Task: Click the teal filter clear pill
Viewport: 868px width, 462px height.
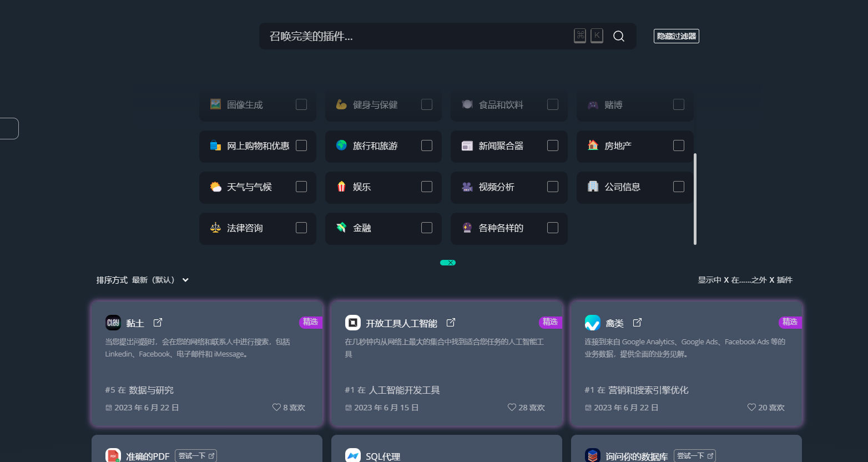Action: click(x=448, y=263)
